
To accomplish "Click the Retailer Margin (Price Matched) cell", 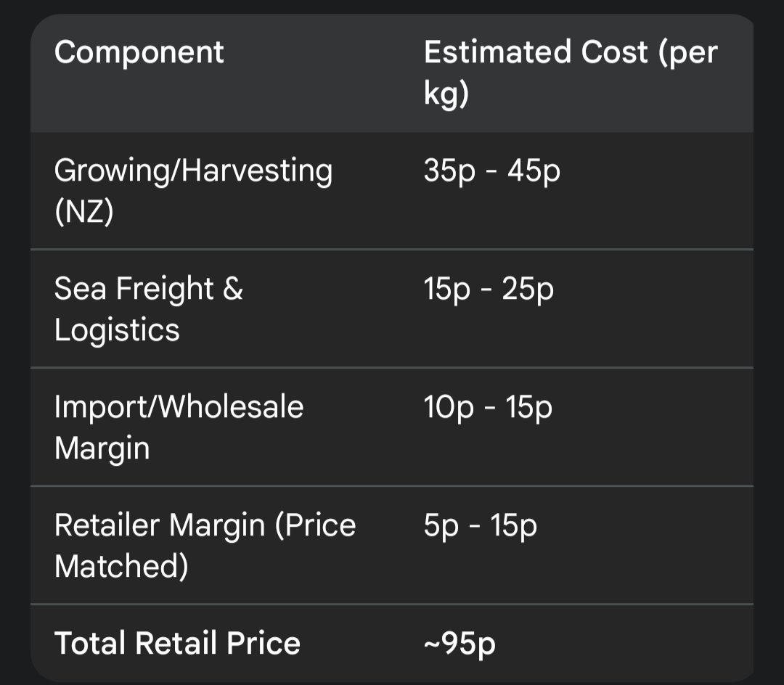I will 205,546.
